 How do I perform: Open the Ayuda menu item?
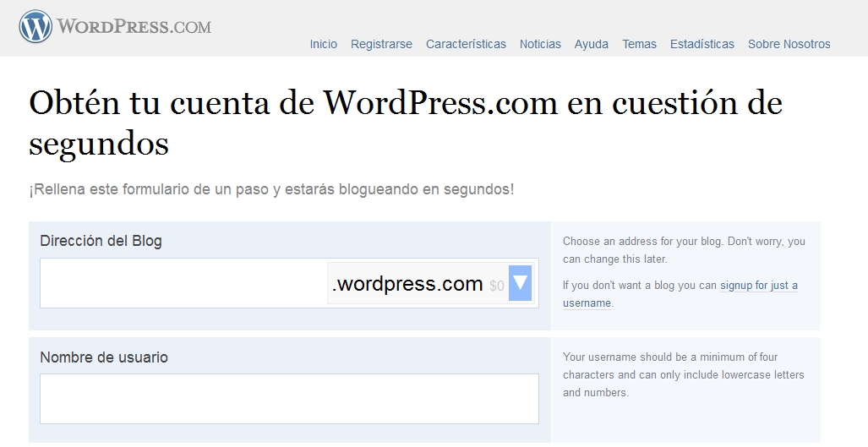click(x=592, y=44)
